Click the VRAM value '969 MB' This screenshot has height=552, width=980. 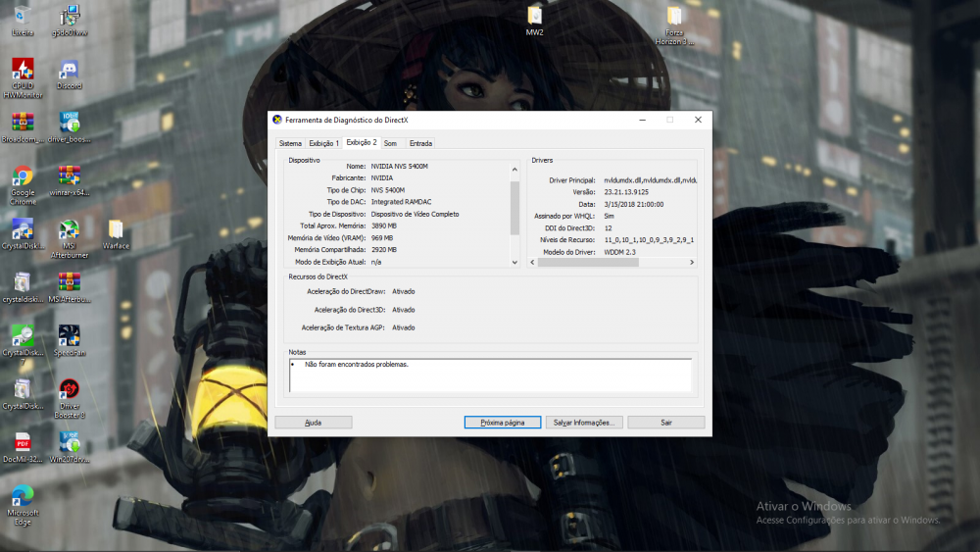click(x=382, y=238)
